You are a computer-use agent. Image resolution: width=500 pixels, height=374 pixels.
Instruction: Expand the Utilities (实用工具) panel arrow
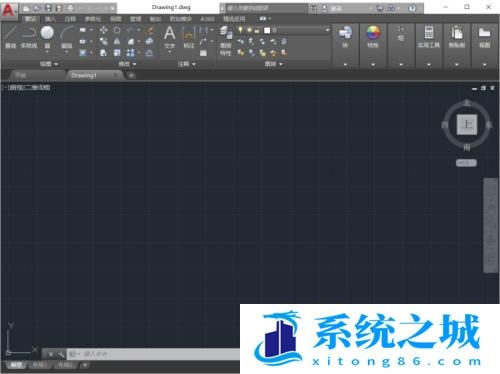click(429, 64)
